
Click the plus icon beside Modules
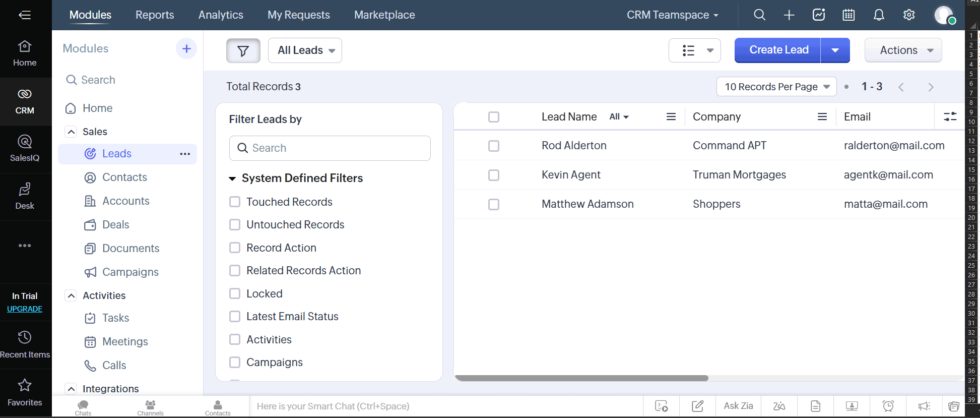pos(186,48)
